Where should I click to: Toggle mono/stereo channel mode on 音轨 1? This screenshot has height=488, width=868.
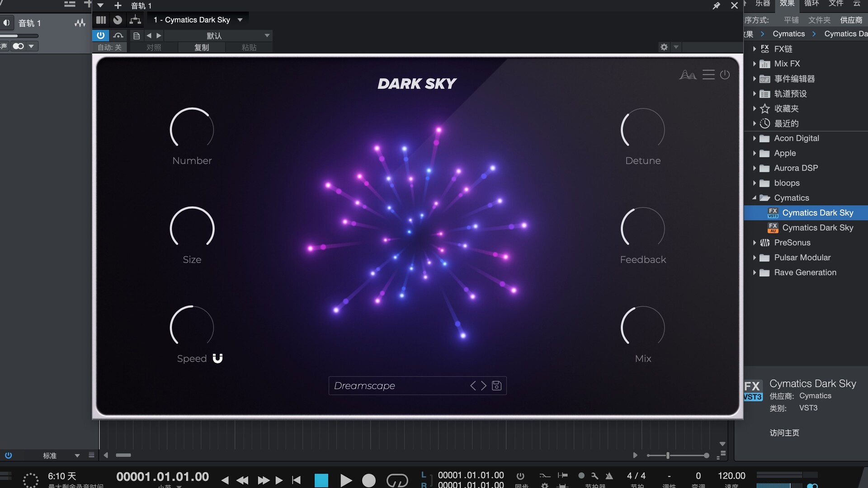[18, 46]
